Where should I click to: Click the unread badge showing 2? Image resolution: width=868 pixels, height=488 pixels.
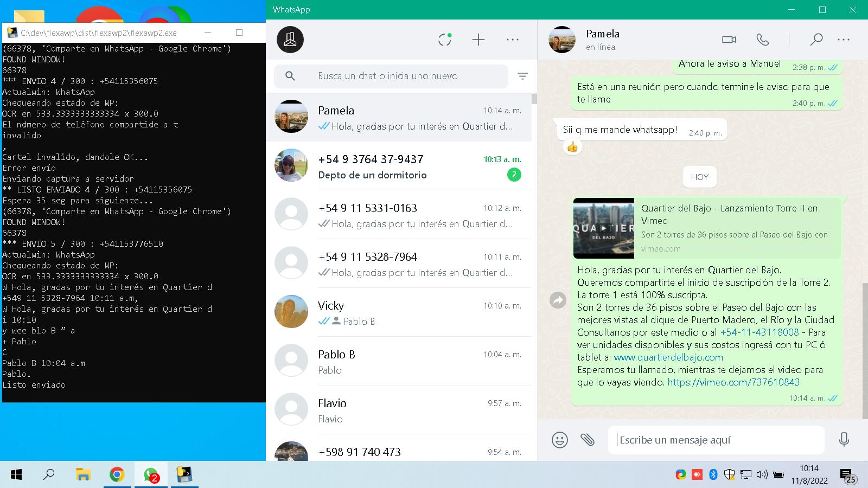coord(514,175)
